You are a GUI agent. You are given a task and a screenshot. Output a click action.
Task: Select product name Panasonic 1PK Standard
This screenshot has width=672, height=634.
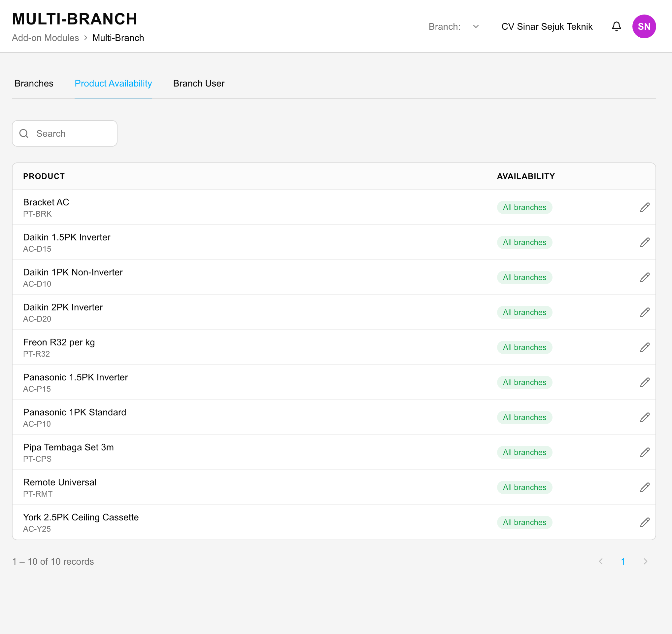[x=74, y=412]
